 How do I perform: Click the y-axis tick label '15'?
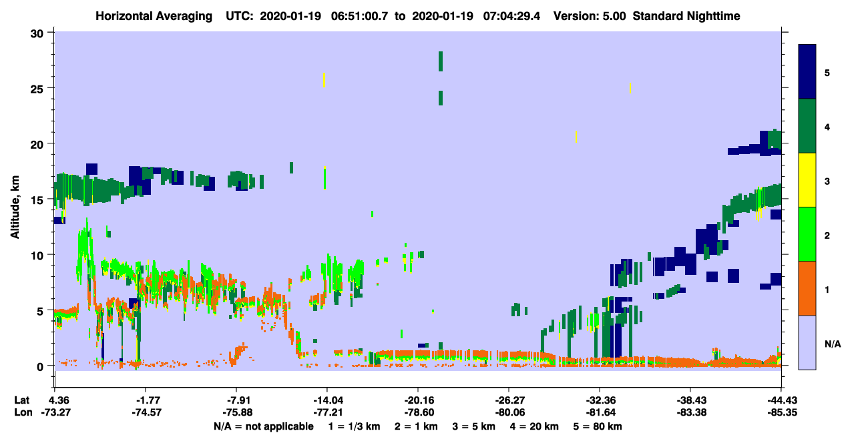pos(38,199)
